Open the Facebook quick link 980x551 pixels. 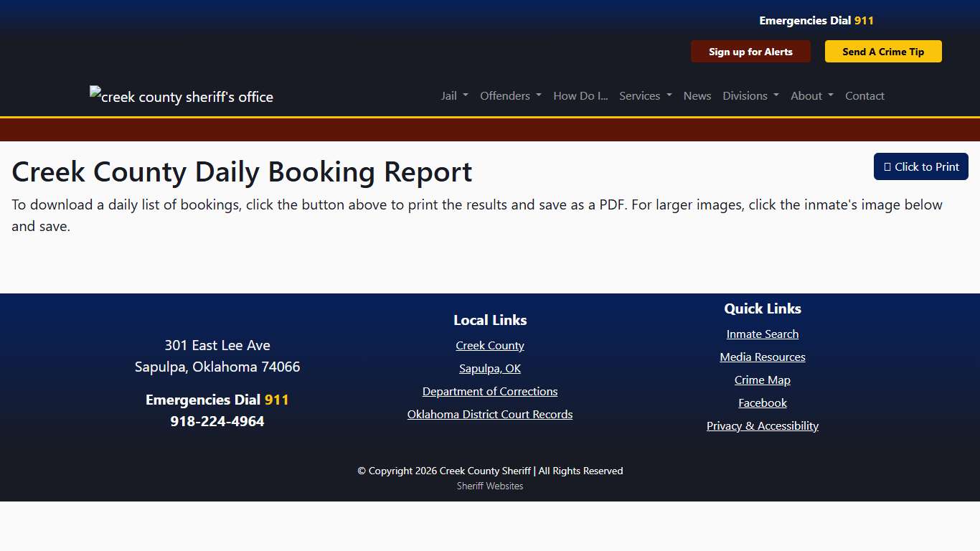point(762,402)
